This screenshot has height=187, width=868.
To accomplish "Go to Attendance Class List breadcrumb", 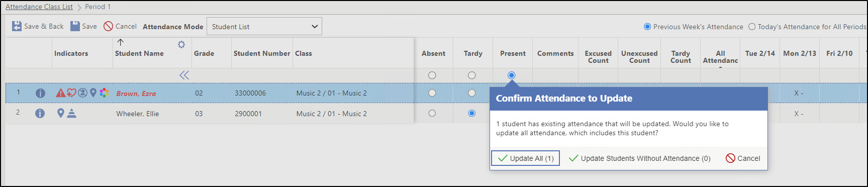I will (x=39, y=7).
